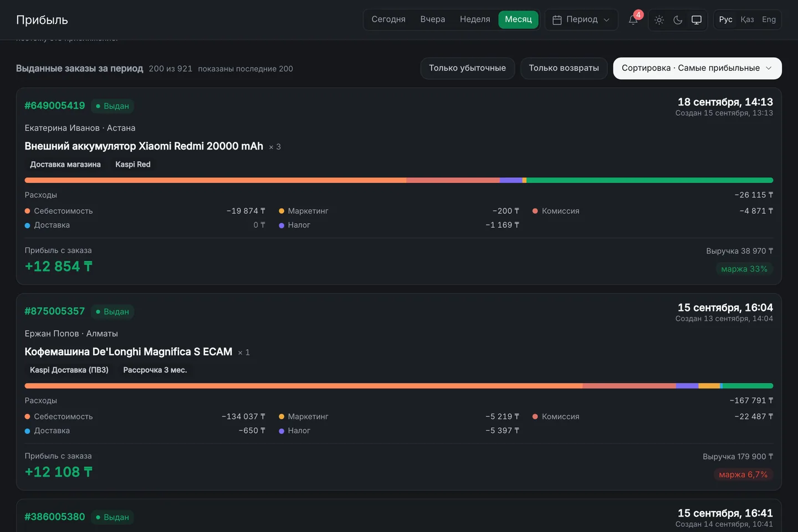Click the Kaspi Доставка (ПВЗ) tag

[x=69, y=370]
